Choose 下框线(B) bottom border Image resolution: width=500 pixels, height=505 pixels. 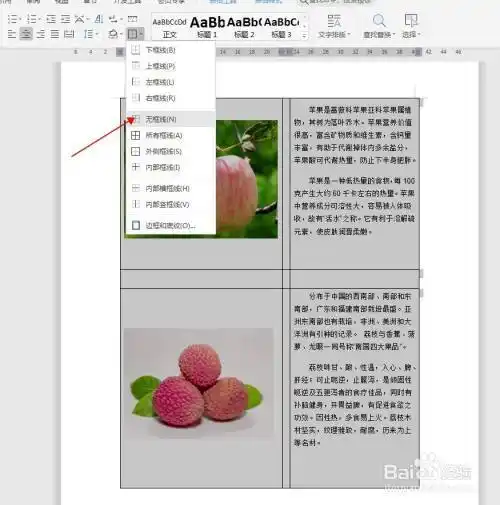(171, 50)
